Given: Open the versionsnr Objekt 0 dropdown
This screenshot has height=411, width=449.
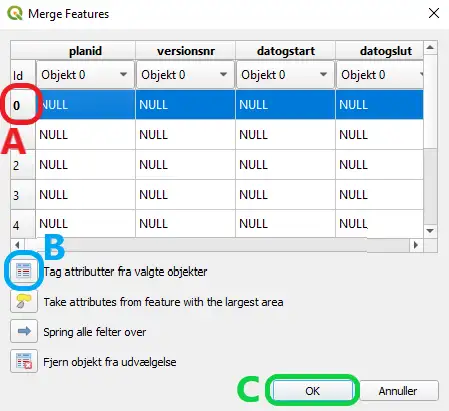Looking at the screenshot, I should point(185,74).
